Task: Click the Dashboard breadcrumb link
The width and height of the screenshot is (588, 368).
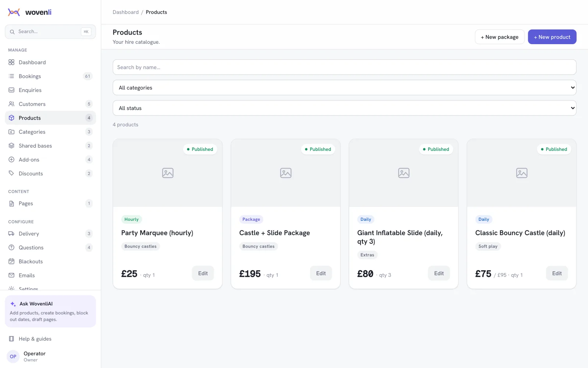Action: pos(126,12)
